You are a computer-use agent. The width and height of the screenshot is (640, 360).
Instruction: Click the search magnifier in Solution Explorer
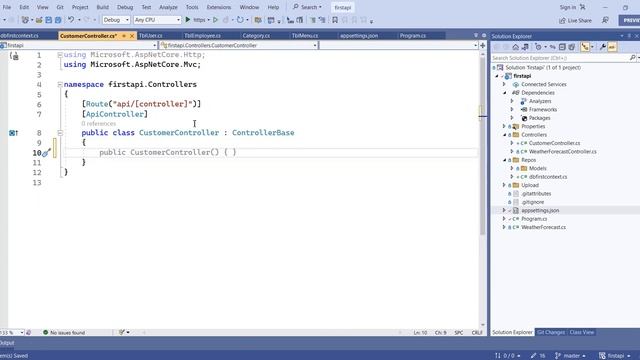click(632, 58)
